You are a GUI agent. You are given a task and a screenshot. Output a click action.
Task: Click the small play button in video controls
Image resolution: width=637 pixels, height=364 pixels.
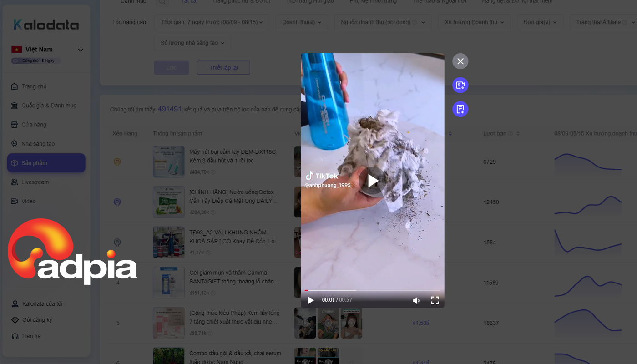pyautogui.click(x=311, y=300)
